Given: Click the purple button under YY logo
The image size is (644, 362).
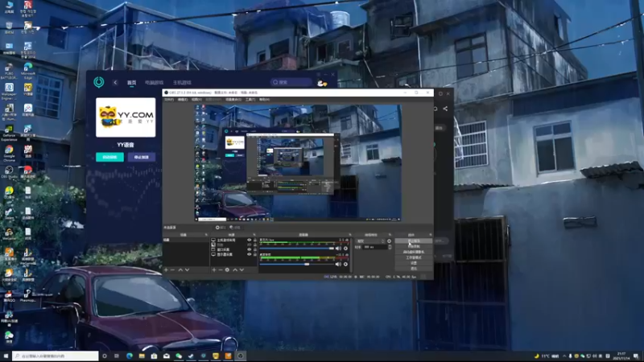Looking at the screenshot, I should point(142,157).
